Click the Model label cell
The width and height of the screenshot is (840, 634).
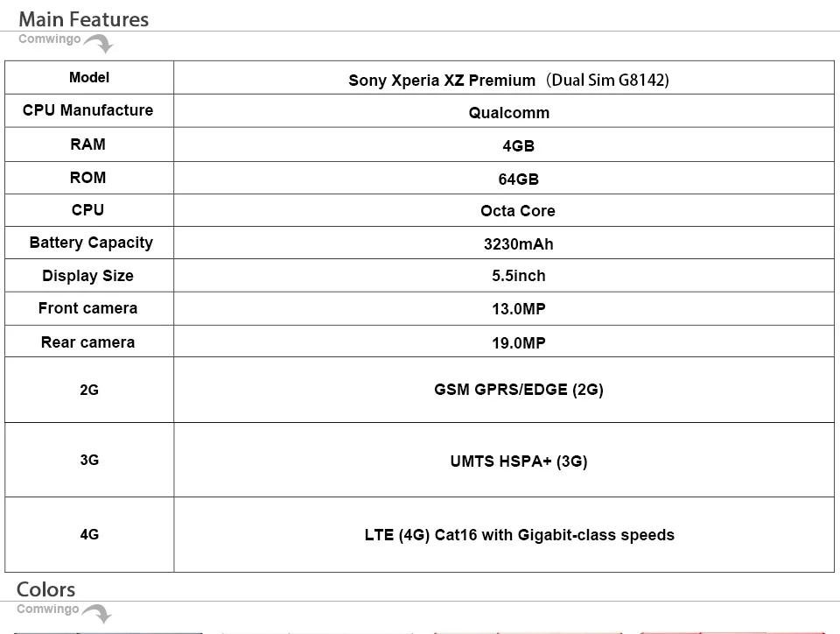pyautogui.click(x=89, y=78)
